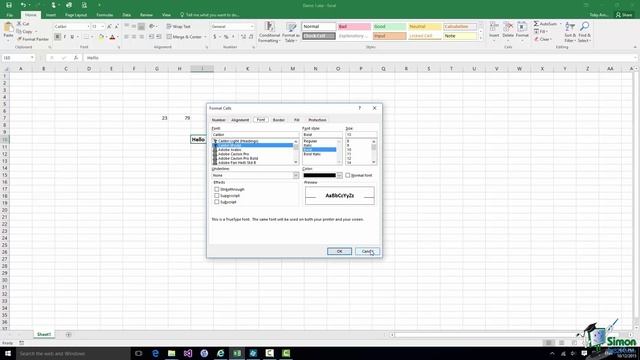The width and height of the screenshot is (640, 360).
Task: Check the Normal font checkbox
Action: (348, 175)
